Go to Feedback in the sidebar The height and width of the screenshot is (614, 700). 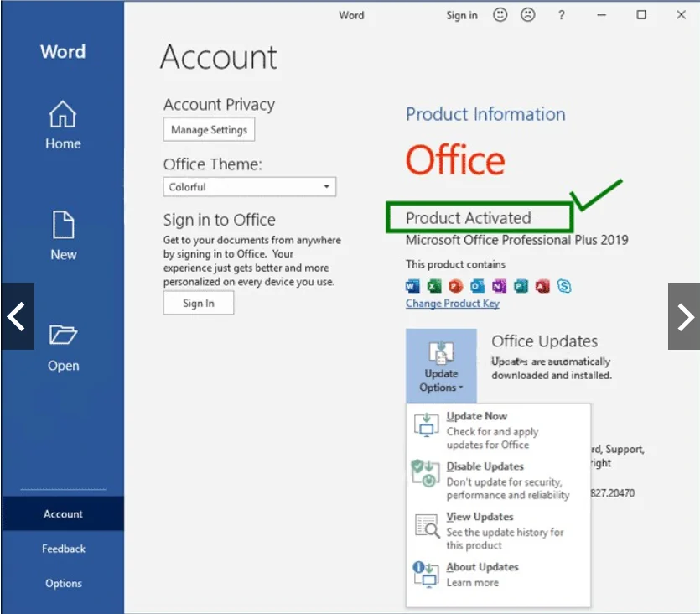64,549
